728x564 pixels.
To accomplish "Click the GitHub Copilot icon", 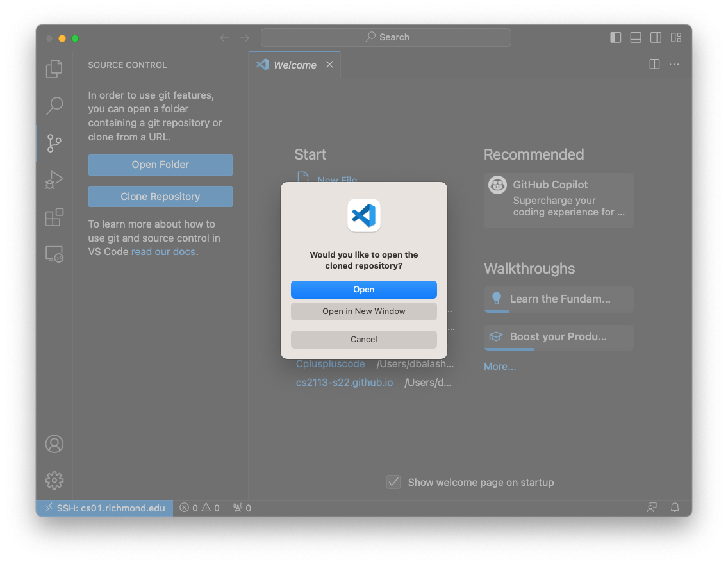I will click(x=497, y=185).
